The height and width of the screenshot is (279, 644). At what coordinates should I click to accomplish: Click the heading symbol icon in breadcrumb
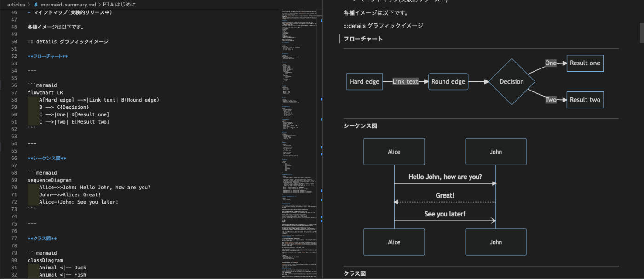pos(106,4)
